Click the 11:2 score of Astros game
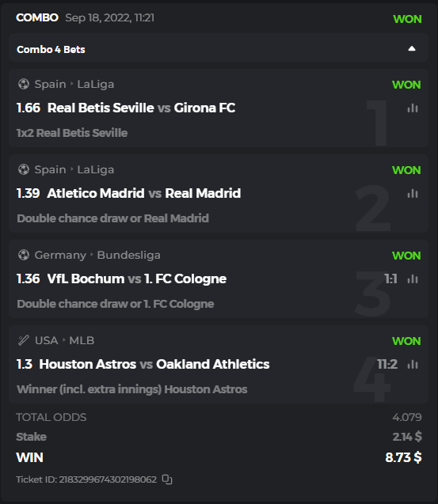The width and height of the screenshot is (438, 504). pyautogui.click(x=387, y=365)
